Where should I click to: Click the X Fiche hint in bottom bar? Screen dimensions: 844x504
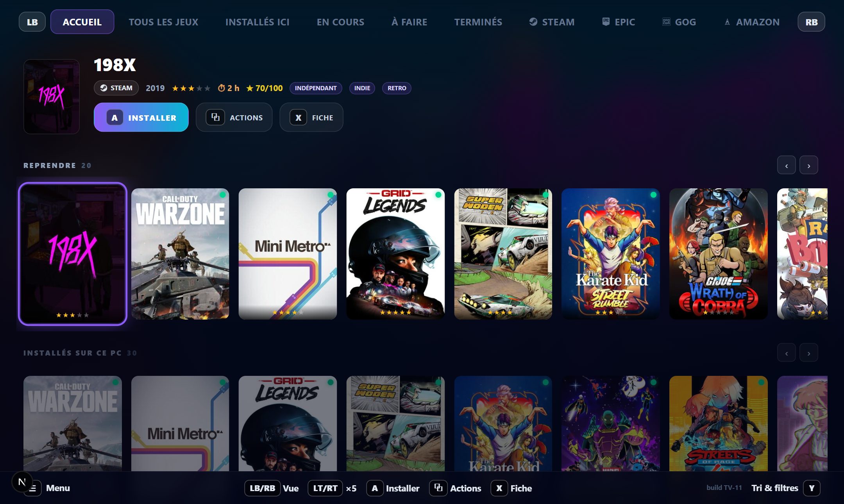tap(511, 488)
